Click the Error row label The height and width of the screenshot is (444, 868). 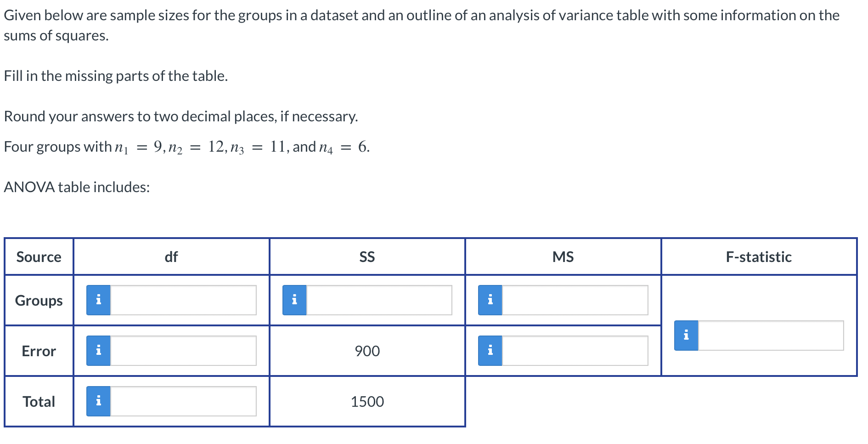tap(39, 351)
